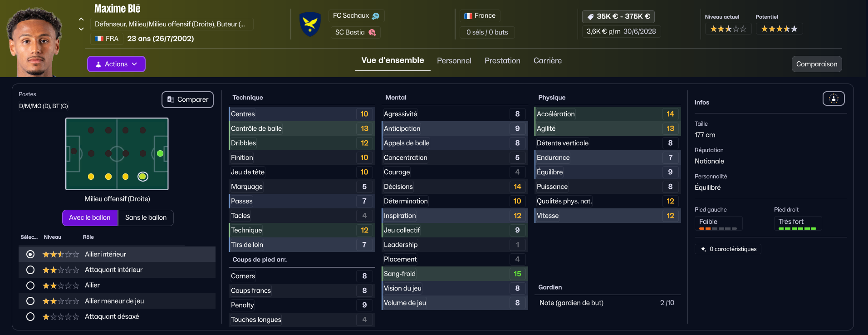Click the Pied droit strength bar
The image size is (868, 335).
point(797,228)
